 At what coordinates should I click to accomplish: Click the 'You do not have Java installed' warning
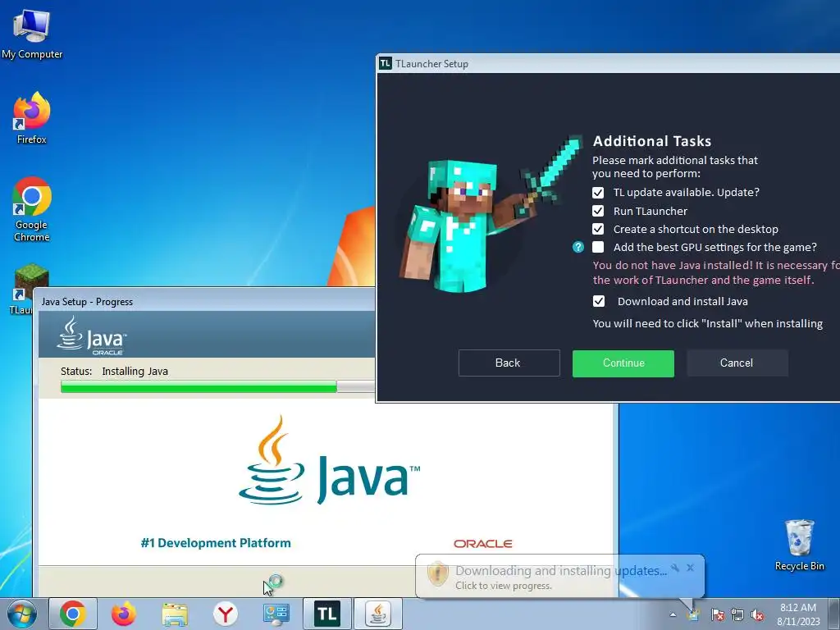pyautogui.click(x=716, y=272)
